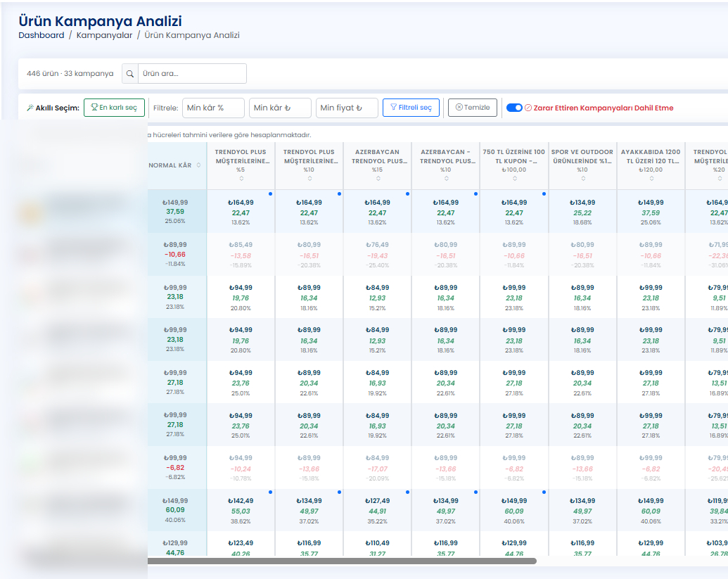Viewport: 728px width, 579px height.
Task: Click Normal Kâr cell ₺149,99 with 60,09
Action: point(177,510)
